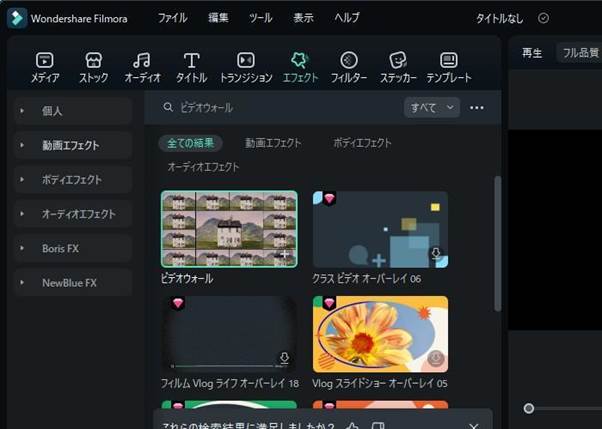Open the ストック (Stock) panel
602x429 pixels.
(x=94, y=68)
